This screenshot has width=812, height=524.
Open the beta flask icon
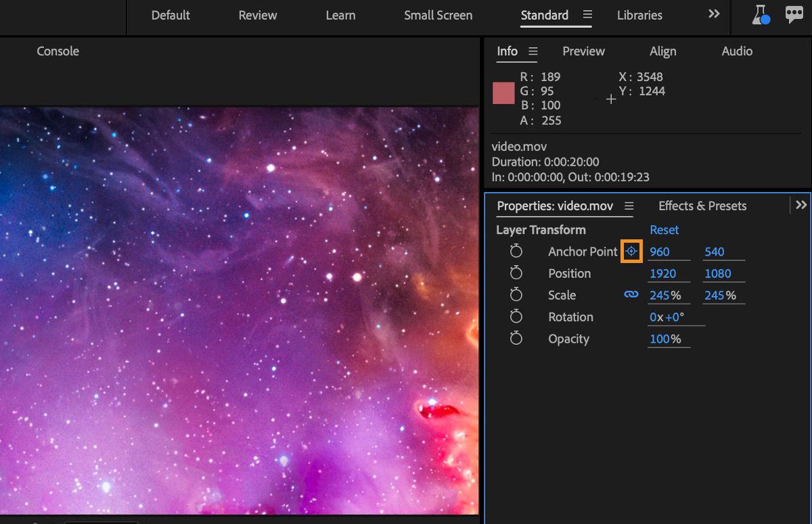pyautogui.click(x=761, y=15)
